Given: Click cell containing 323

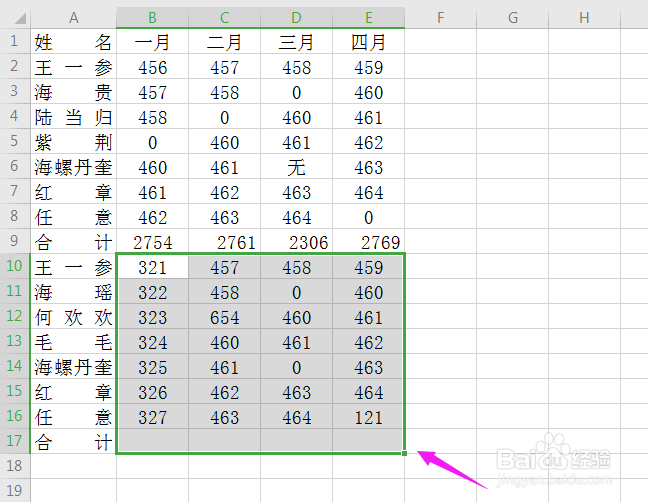Looking at the screenshot, I should tap(152, 317).
